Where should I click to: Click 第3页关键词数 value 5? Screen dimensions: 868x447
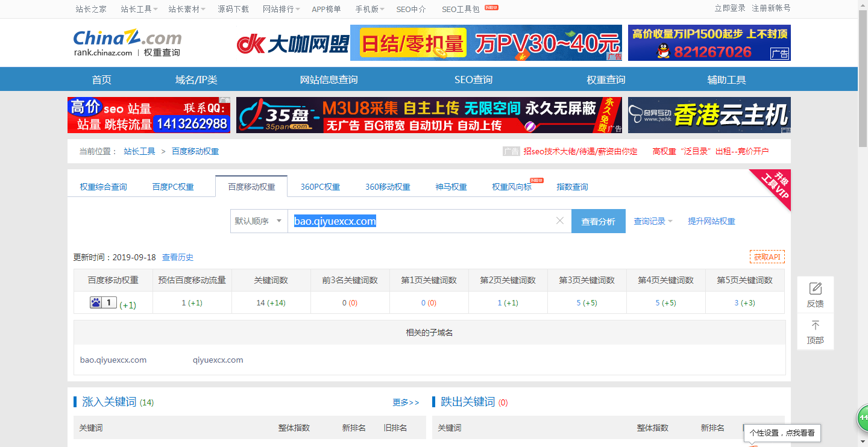point(578,302)
